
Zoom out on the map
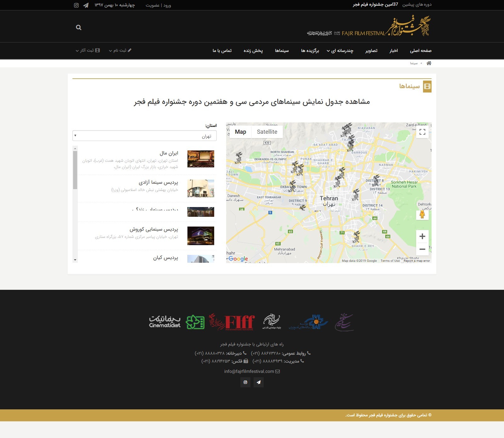pos(422,249)
